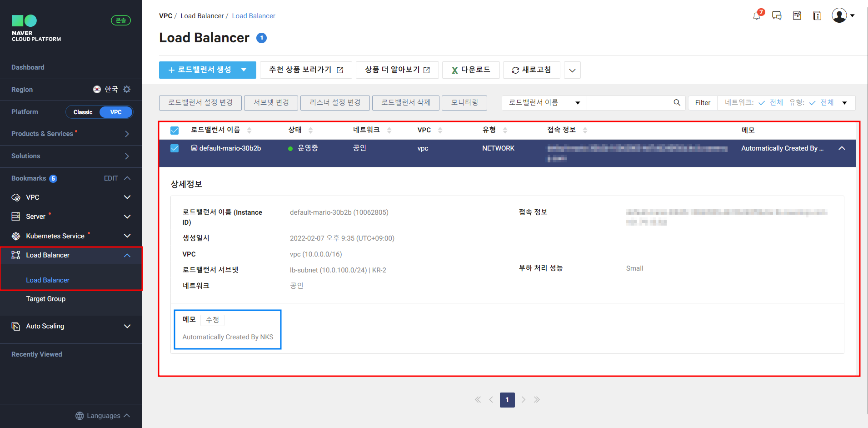Open the notifications bell icon
Viewport: 868px width, 428px height.
click(x=757, y=16)
